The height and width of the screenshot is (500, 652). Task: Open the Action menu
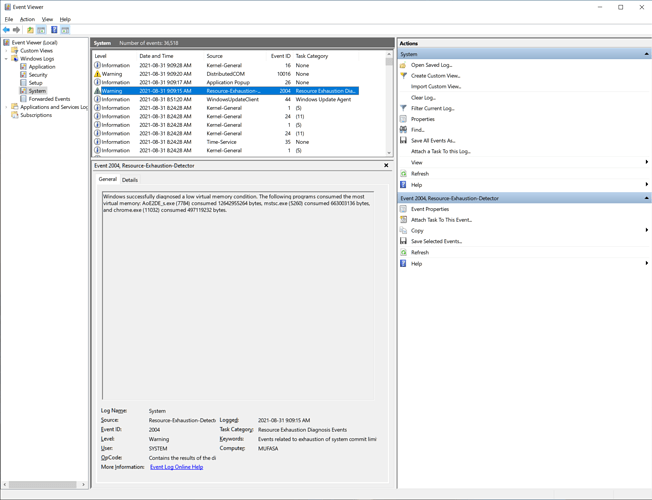(27, 19)
